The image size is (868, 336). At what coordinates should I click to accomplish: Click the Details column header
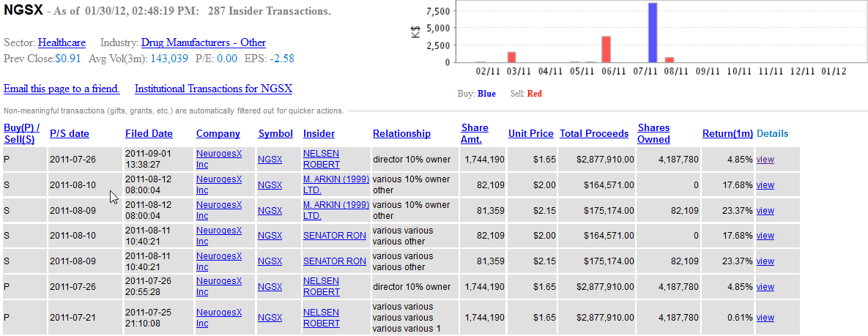pos(772,133)
